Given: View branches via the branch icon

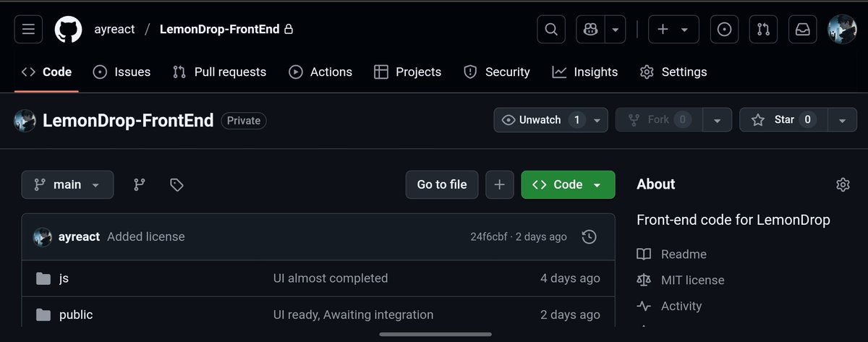Looking at the screenshot, I should click(140, 185).
